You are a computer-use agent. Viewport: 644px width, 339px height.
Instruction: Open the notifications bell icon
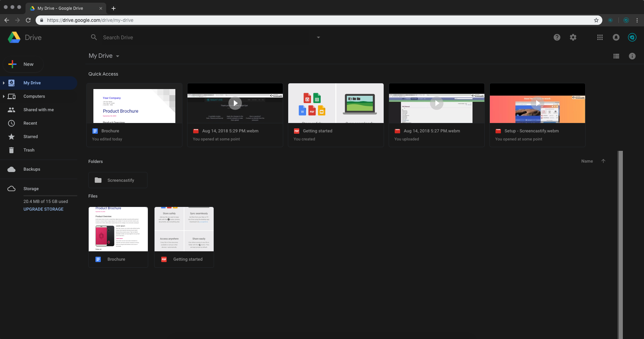[x=616, y=37]
